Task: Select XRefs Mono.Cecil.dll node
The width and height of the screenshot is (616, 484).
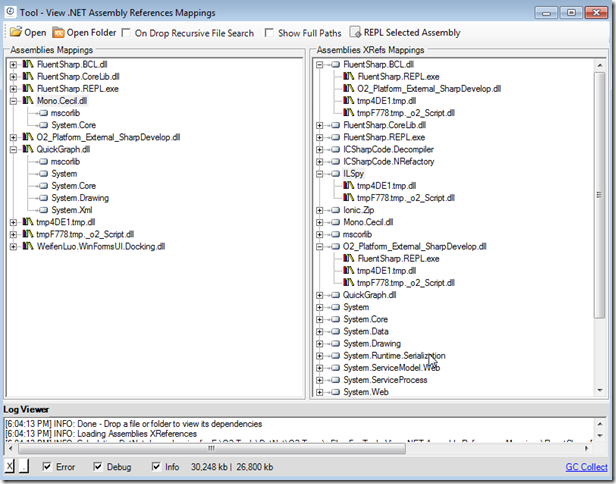Action: 368,222
